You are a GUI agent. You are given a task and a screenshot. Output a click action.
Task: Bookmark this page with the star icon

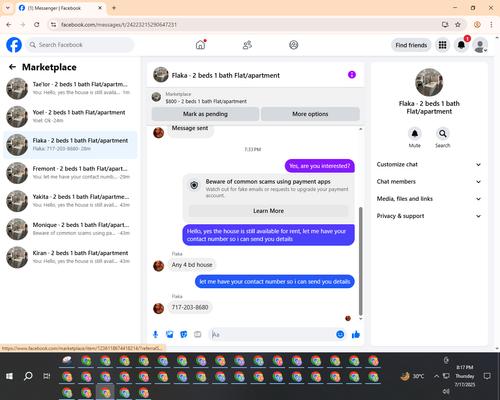pos(458,25)
